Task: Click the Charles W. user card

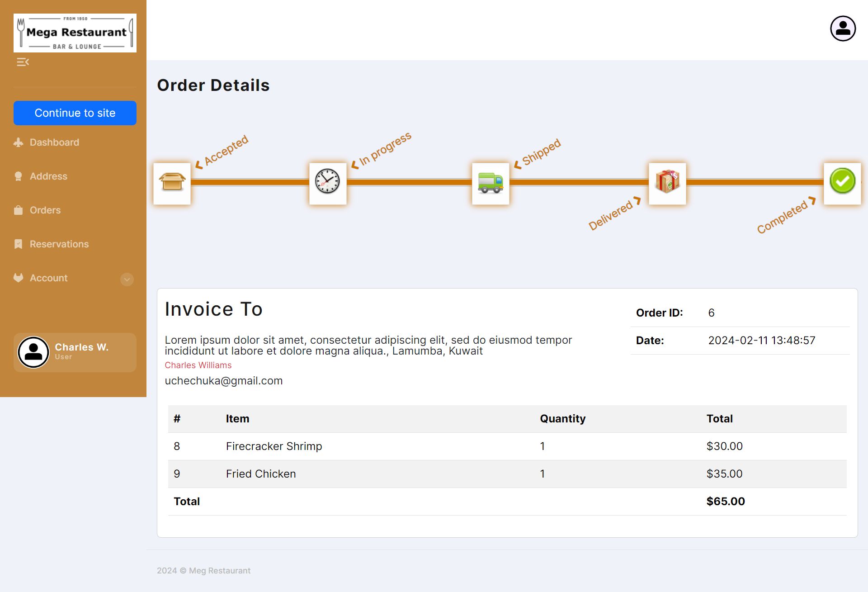Action: click(x=75, y=352)
